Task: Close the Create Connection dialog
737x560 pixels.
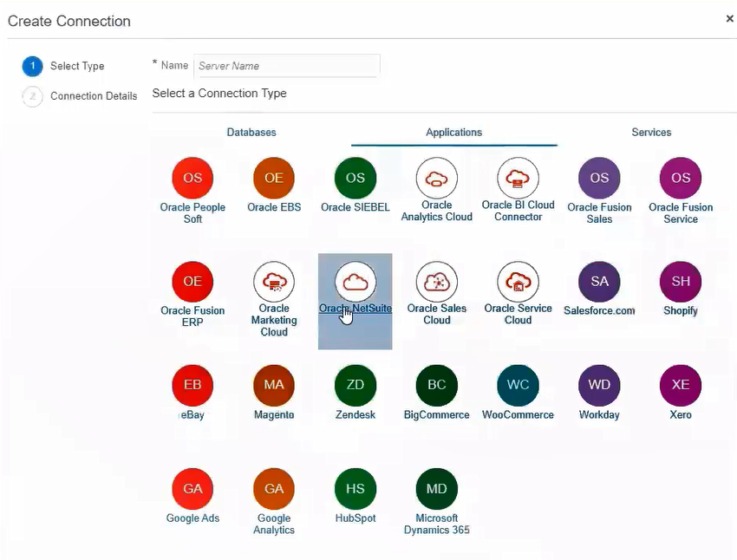Action: (729, 18)
